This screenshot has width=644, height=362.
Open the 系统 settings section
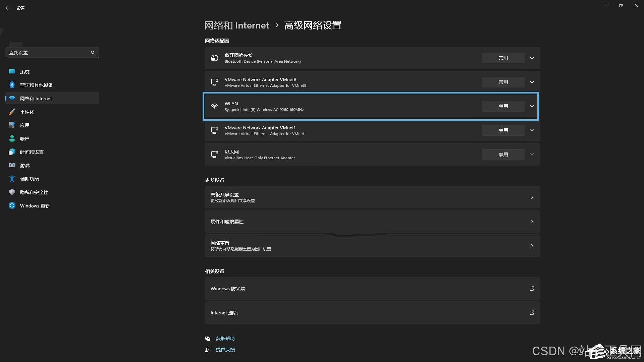click(25, 72)
